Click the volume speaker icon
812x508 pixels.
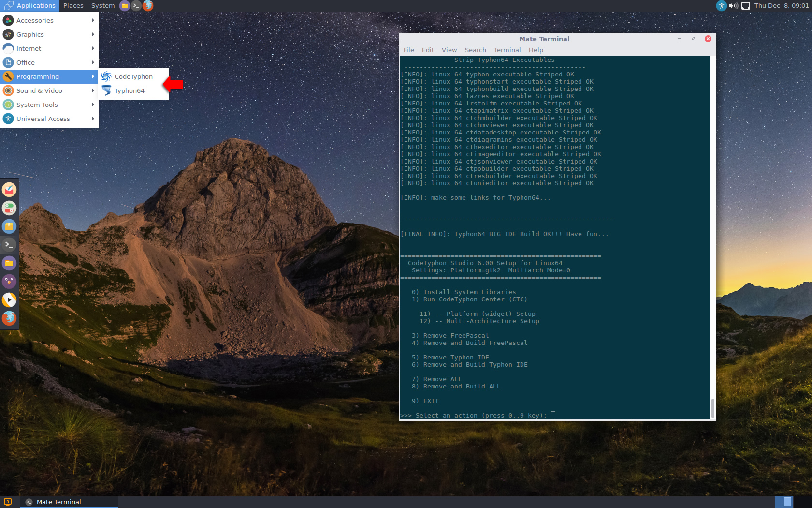click(734, 6)
